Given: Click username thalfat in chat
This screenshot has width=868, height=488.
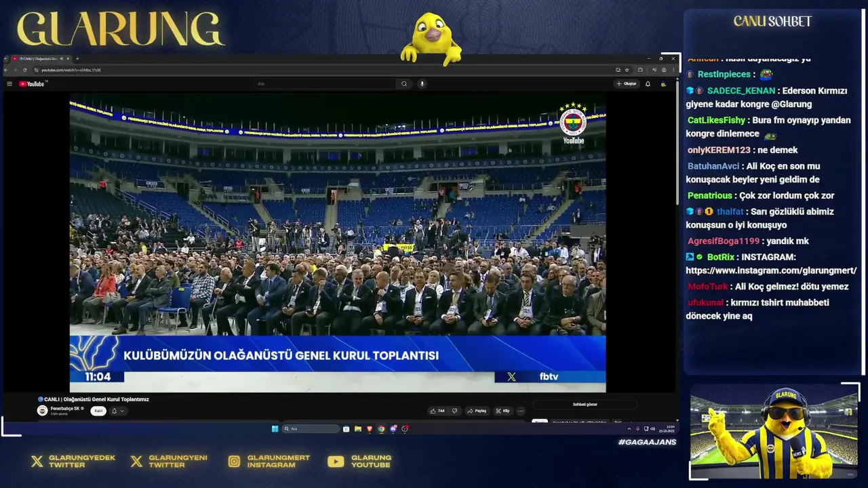Looking at the screenshot, I should [730, 211].
